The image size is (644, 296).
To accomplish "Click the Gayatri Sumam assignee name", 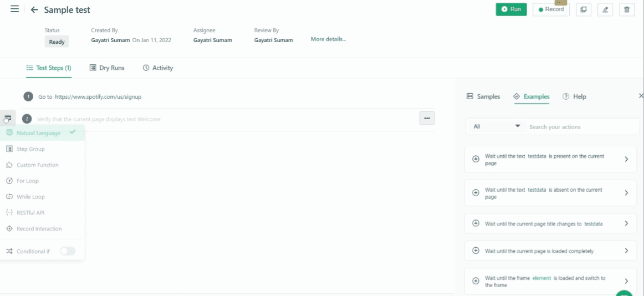I will (x=212, y=40).
